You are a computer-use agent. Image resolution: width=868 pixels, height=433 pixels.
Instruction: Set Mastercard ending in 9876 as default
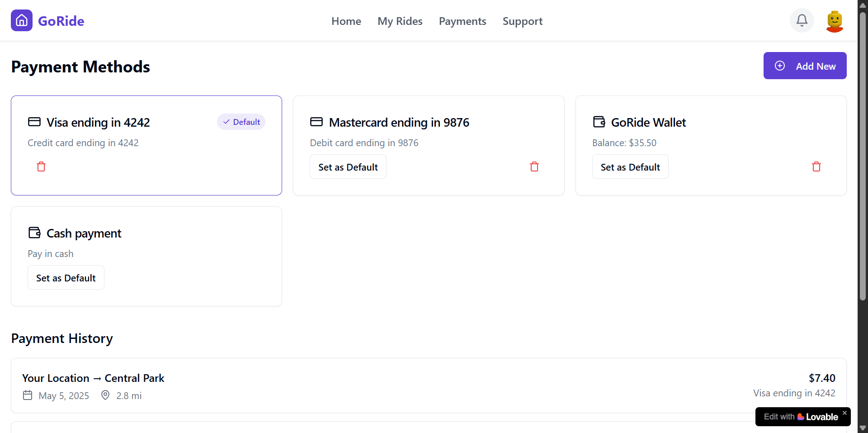[x=348, y=167]
